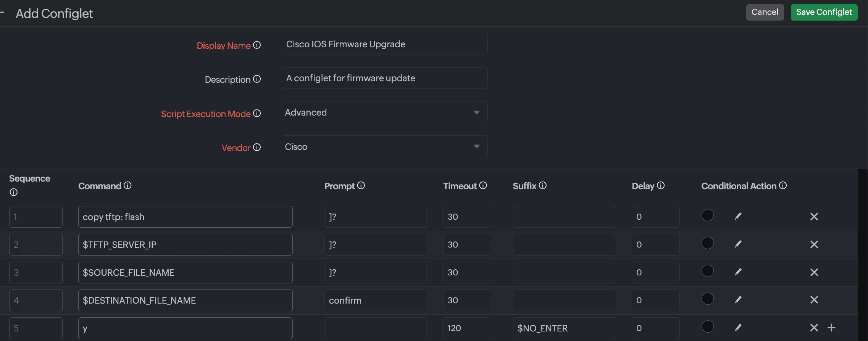Click pencil icon in $SOURCE_FILE_NAME row

[738, 272]
